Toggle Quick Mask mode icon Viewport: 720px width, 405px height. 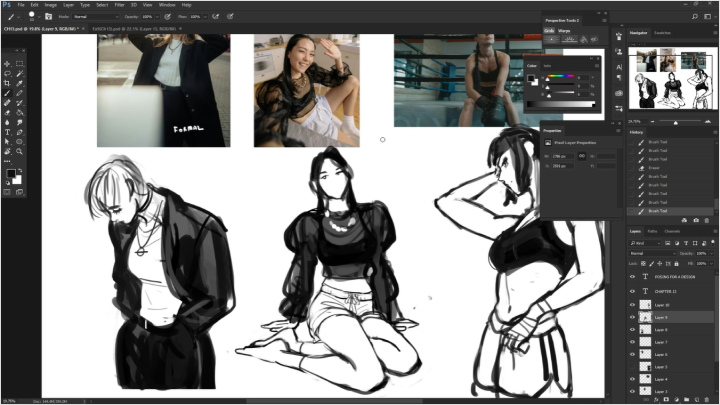(7, 192)
